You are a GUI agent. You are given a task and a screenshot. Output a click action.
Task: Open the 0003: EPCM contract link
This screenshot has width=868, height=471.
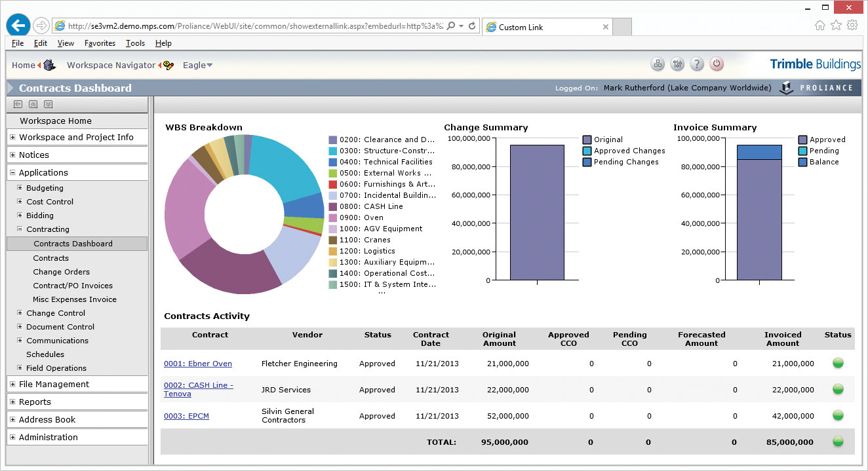(x=186, y=416)
